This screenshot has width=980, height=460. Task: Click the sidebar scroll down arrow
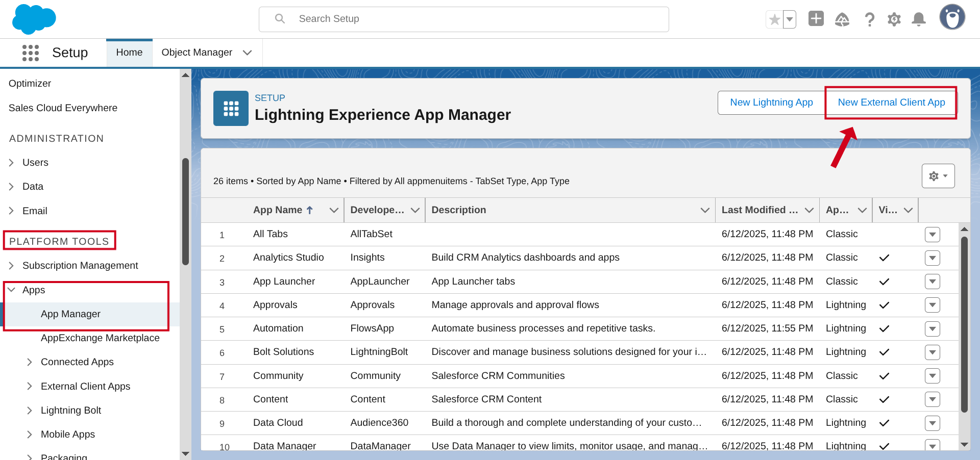pyautogui.click(x=185, y=453)
